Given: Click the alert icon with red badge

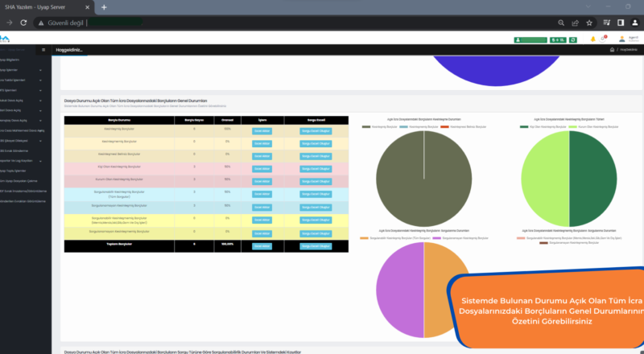Looking at the screenshot, I should [x=604, y=39].
